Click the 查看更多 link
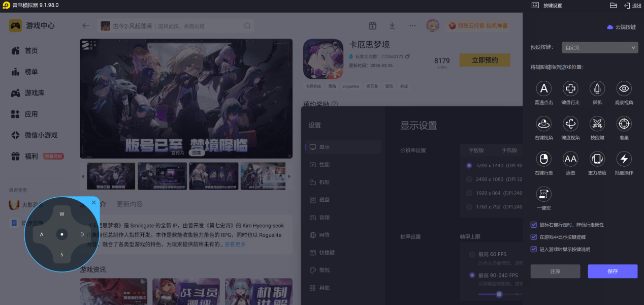 pos(235,245)
